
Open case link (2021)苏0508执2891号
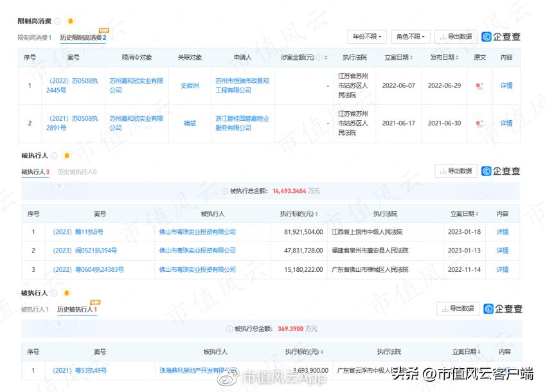pyautogui.click(x=71, y=122)
